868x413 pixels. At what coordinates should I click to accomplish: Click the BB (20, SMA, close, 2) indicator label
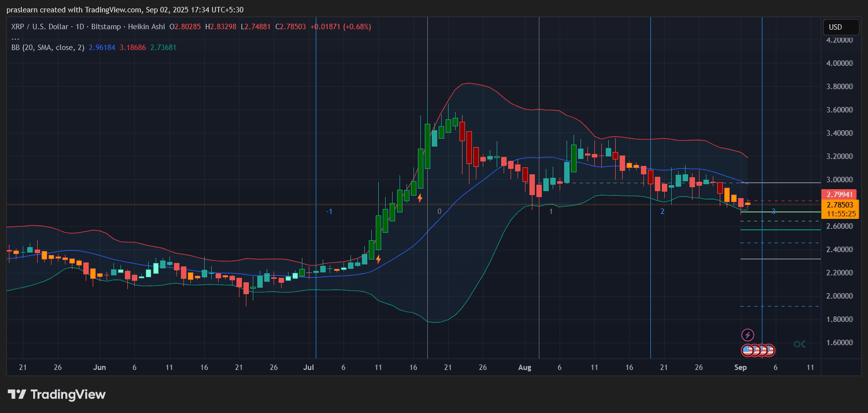[x=48, y=48]
